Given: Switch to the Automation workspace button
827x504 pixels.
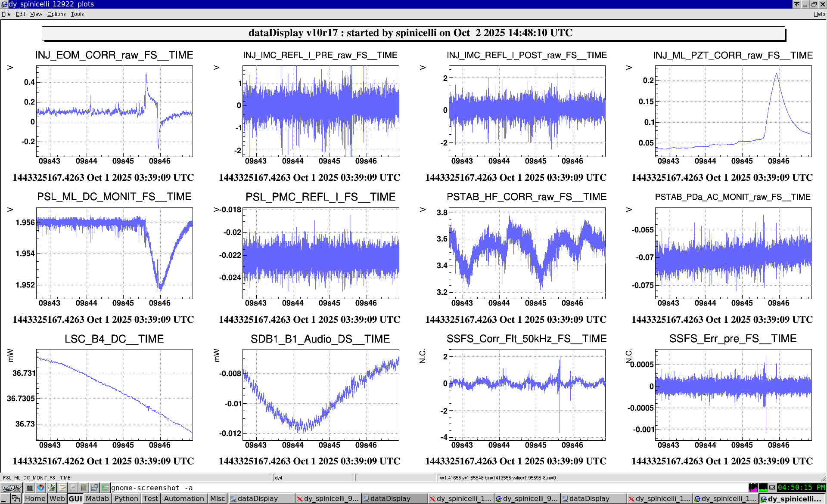Looking at the screenshot, I should (x=184, y=498).
